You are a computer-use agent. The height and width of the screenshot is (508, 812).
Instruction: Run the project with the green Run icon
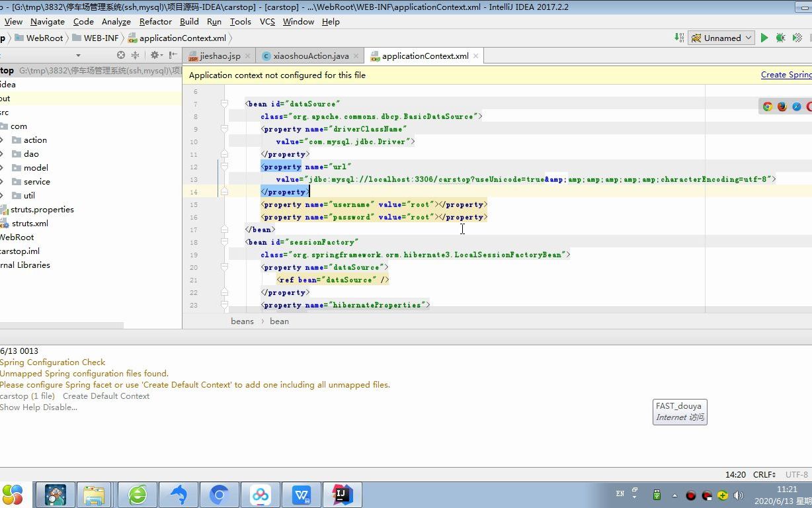(x=764, y=38)
